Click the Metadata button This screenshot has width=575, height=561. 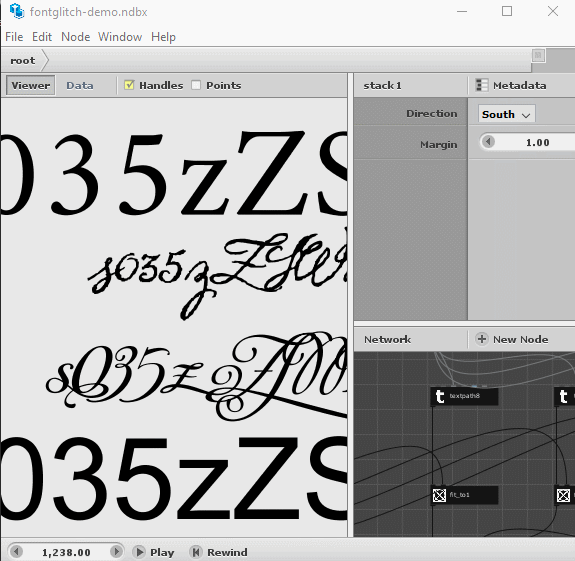[511, 85]
